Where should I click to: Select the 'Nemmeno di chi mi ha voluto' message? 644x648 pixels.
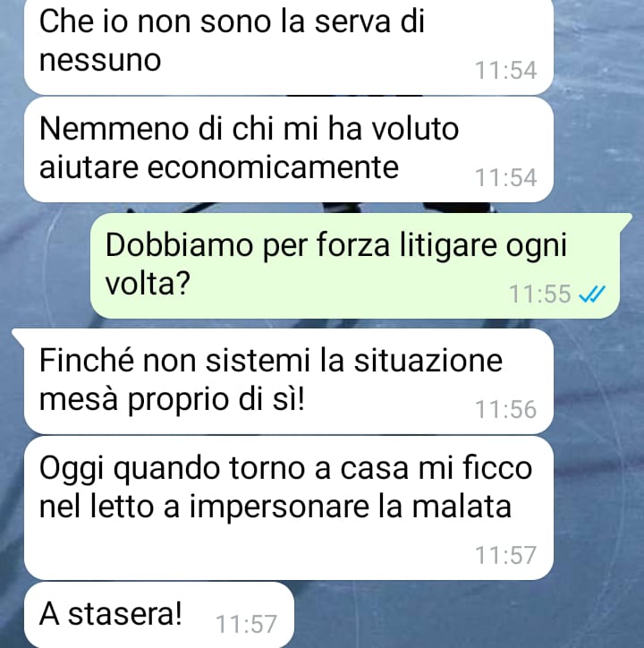[288, 149]
